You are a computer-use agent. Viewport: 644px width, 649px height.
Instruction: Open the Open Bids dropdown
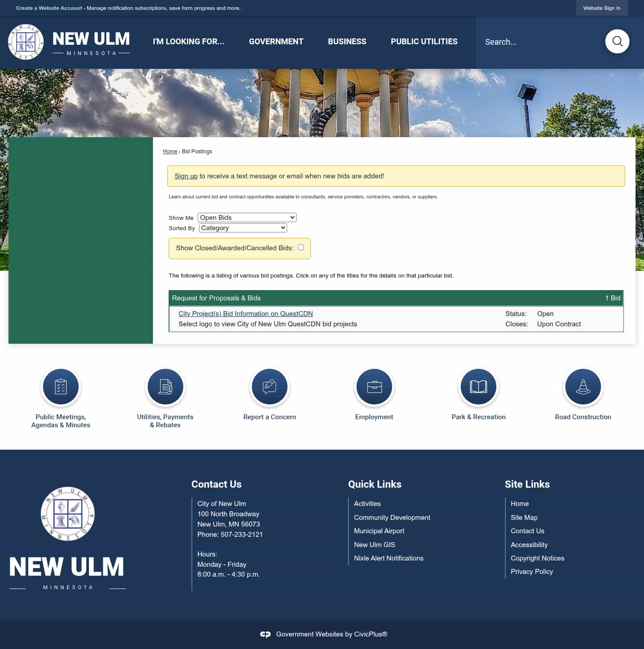tap(246, 217)
